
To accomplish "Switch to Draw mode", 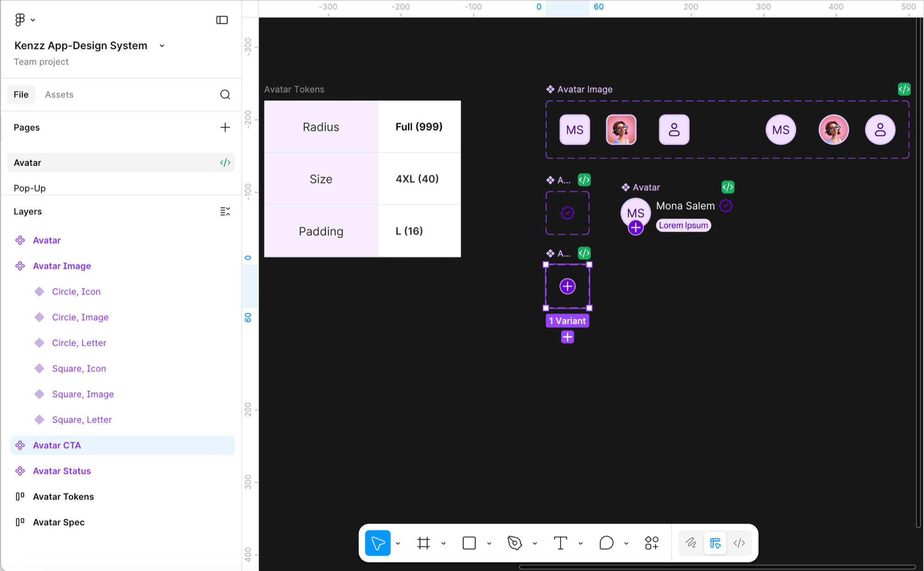I will click(691, 543).
